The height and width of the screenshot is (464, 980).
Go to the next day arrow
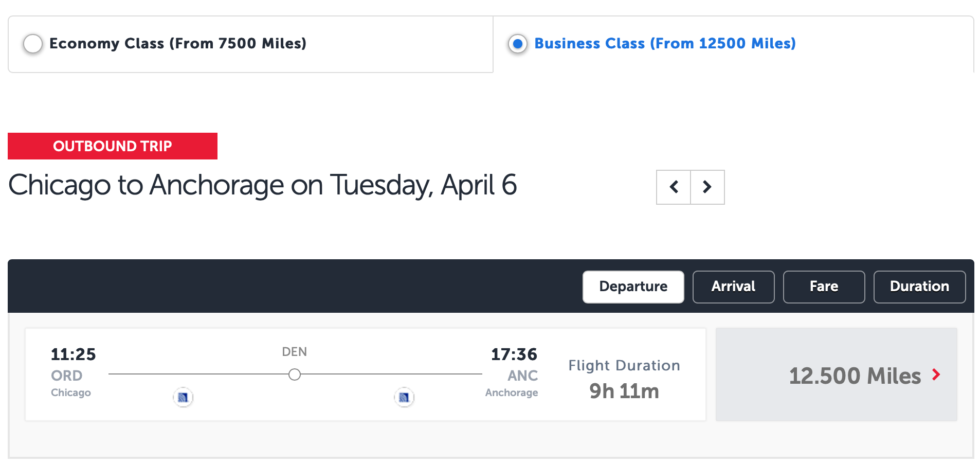pyautogui.click(x=707, y=187)
